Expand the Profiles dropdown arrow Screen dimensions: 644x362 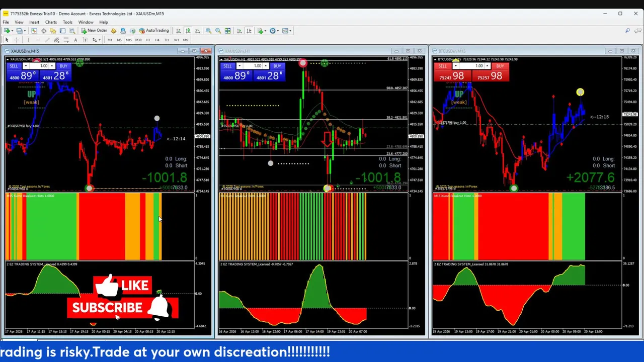click(x=25, y=31)
